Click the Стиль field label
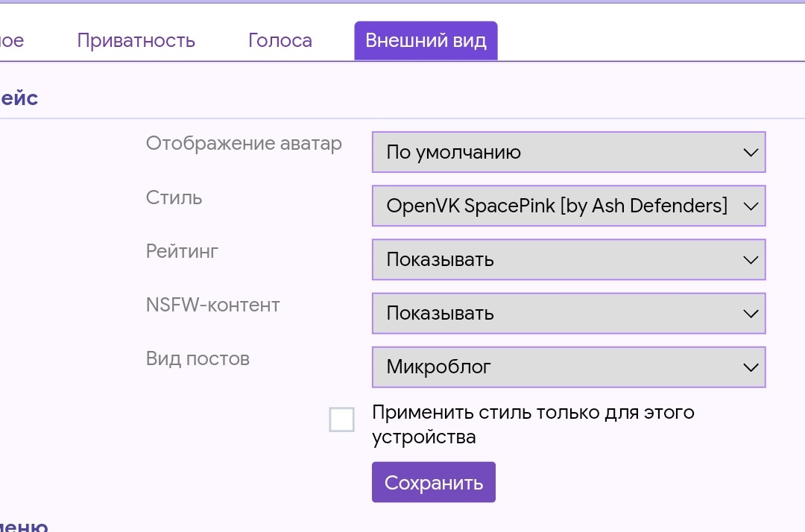Viewport: 805px width, 532px height. (174, 197)
